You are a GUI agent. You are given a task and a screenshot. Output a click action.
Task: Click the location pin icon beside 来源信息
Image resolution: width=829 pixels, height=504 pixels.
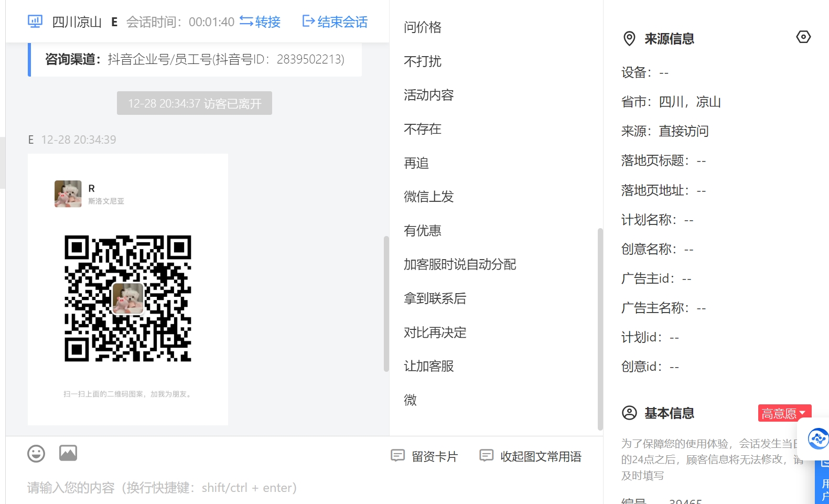point(629,38)
